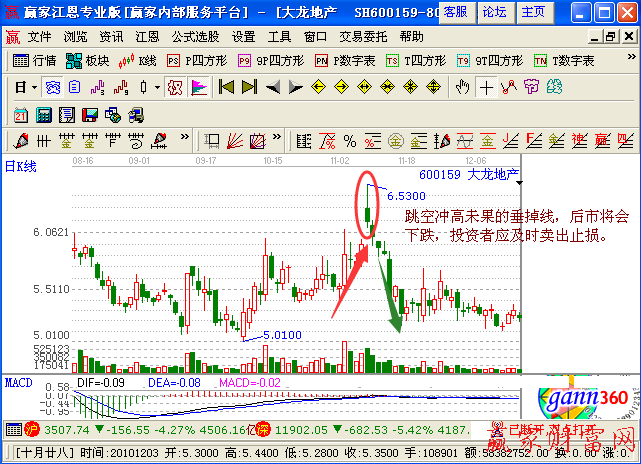This screenshot has height=464, width=641.
Task: Click the yellow diamond left-arrow icon
Action: coord(318,87)
